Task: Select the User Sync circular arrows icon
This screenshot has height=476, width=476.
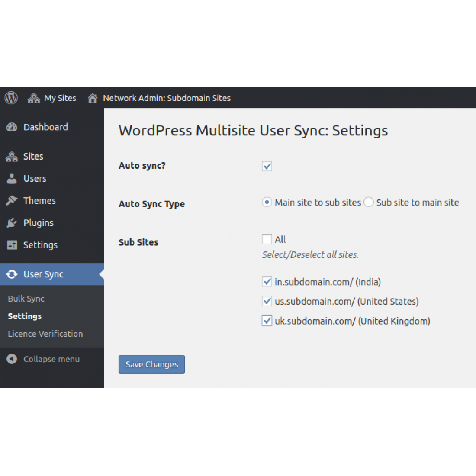Action: (x=12, y=274)
